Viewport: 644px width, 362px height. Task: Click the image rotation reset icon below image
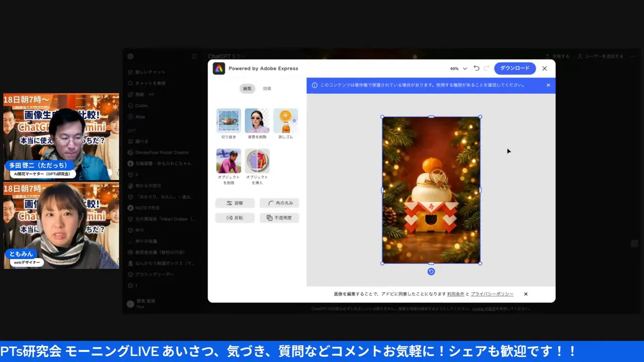(x=431, y=271)
